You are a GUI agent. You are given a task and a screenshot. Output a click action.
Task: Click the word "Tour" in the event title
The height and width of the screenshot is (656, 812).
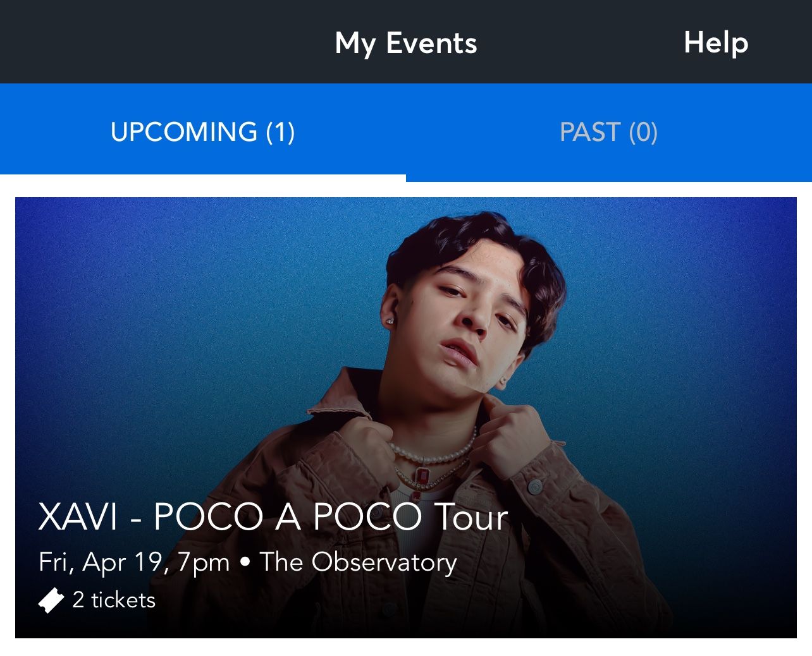pyautogui.click(x=471, y=517)
